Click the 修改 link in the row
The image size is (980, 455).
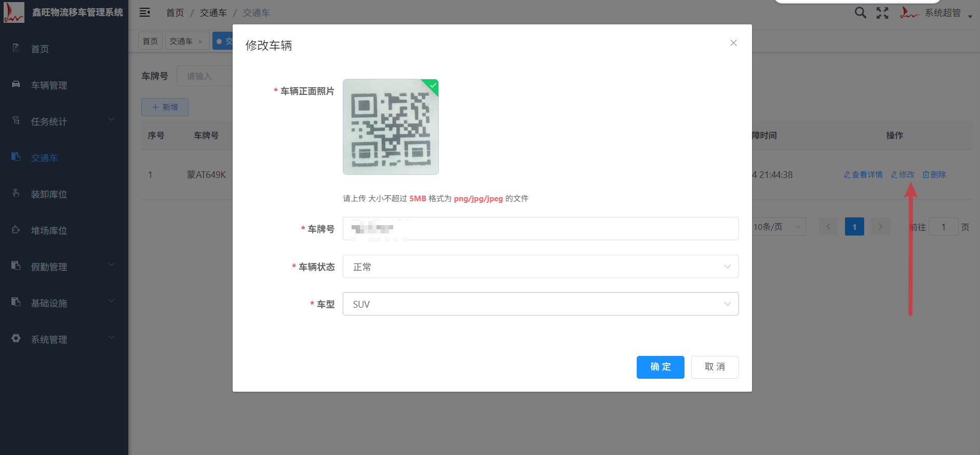point(903,175)
